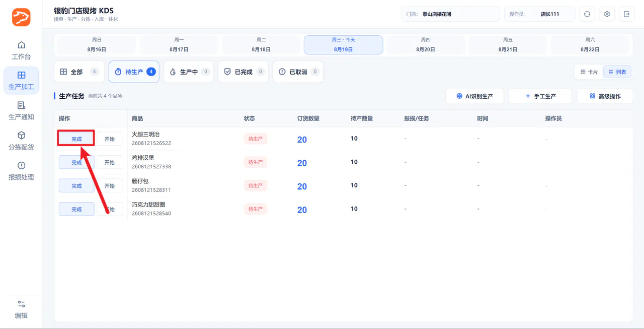Pick date 周四 8月20日
Viewport: 644px width, 329px height.
426,45
